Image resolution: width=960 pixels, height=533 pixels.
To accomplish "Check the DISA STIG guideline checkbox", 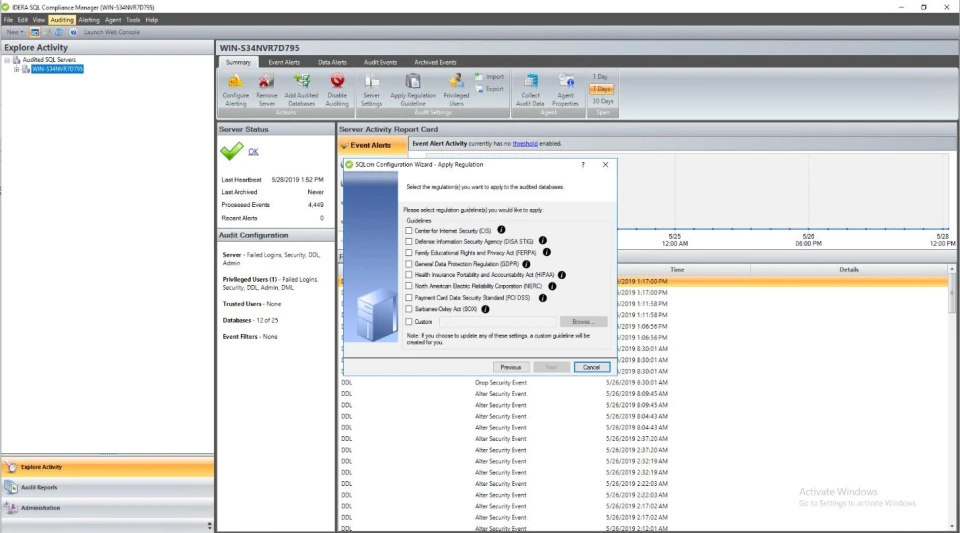I will point(409,242).
